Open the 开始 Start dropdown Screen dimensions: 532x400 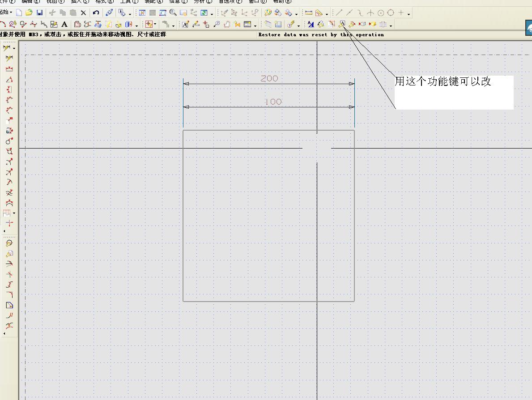pos(6,13)
